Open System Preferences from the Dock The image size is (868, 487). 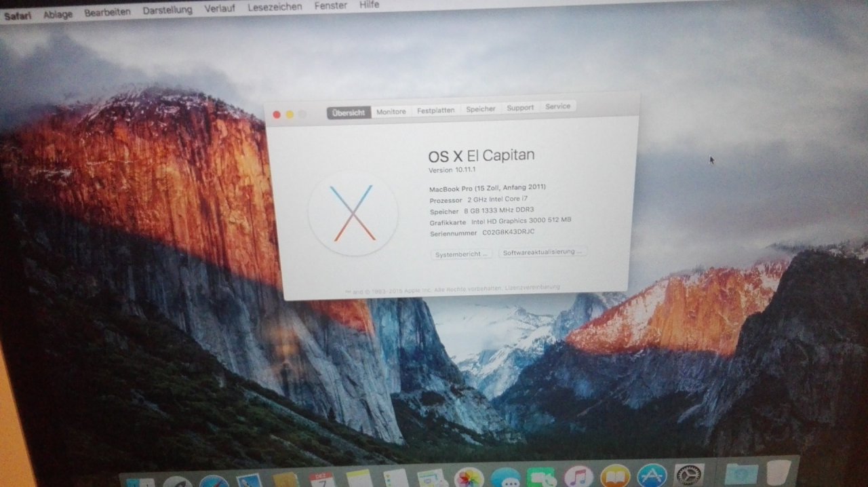[x=689, y=475]
